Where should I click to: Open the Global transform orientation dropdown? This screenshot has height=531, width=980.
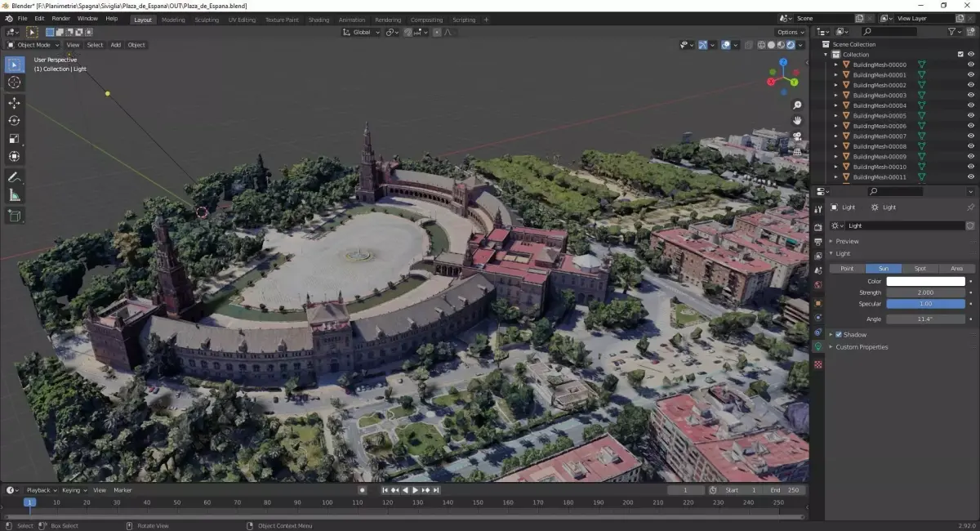tap(361, 32)
